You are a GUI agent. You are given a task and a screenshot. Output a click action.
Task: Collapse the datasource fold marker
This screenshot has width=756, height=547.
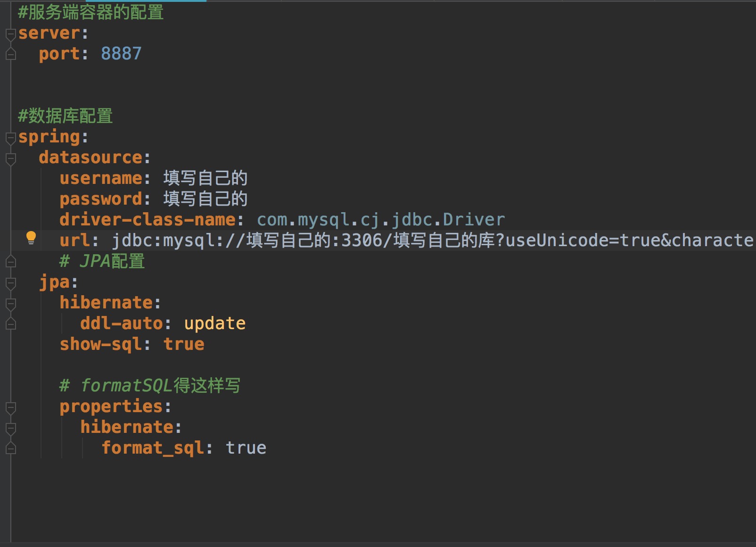10,158
